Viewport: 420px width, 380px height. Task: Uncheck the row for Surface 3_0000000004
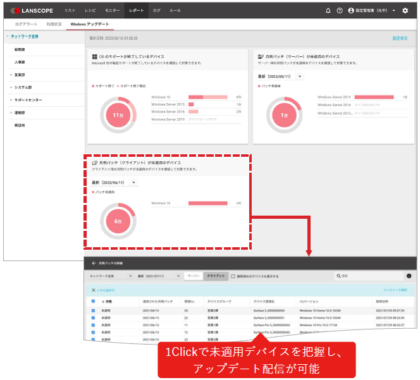coord(93,311)
